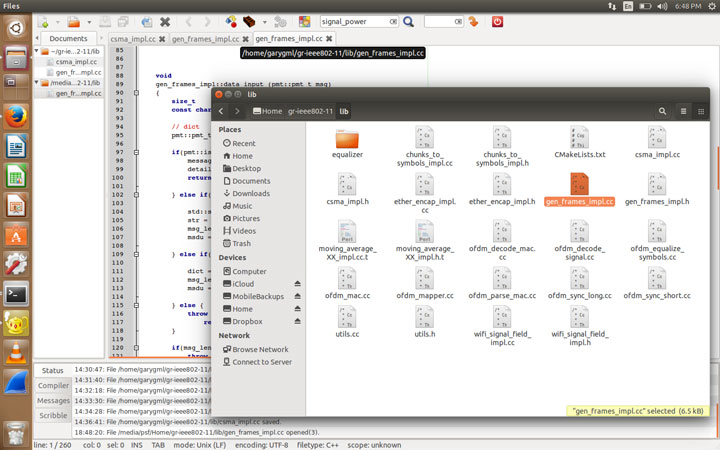Open Connect to Server in the sidebar
Image resolution: width=720 pixels, height=450 pixels.
[x=262, y=361]
